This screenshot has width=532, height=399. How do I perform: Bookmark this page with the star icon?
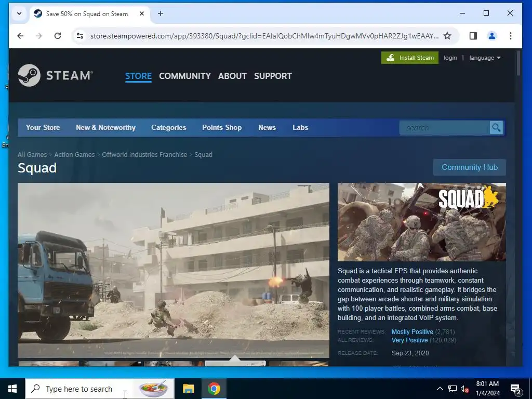coord(447,36)
